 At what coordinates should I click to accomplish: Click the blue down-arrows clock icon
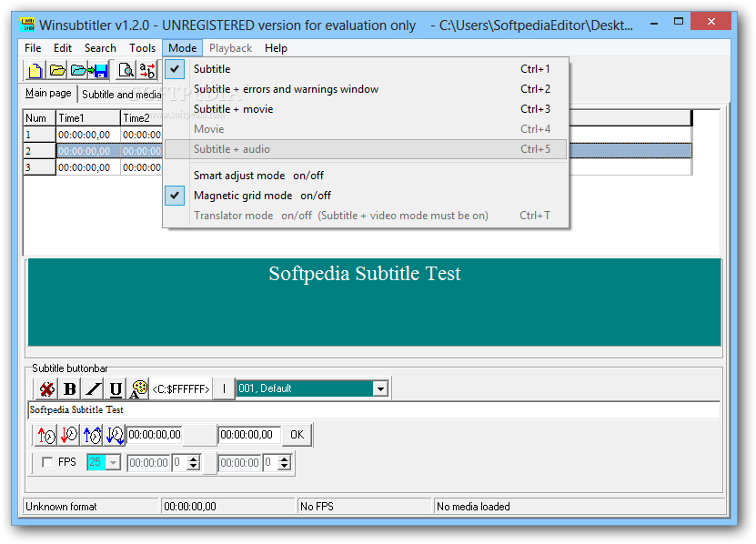115,435
